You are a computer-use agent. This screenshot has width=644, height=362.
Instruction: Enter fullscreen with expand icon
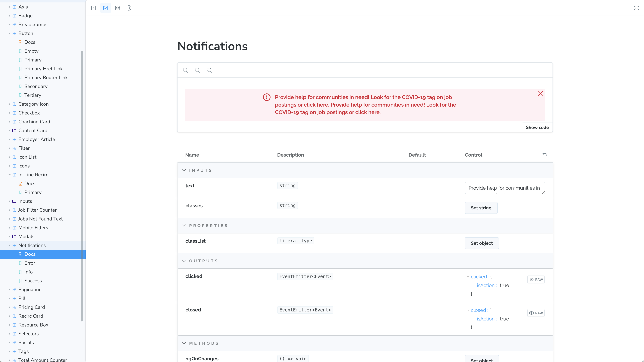pyautogui.click(x=636, y=8)
